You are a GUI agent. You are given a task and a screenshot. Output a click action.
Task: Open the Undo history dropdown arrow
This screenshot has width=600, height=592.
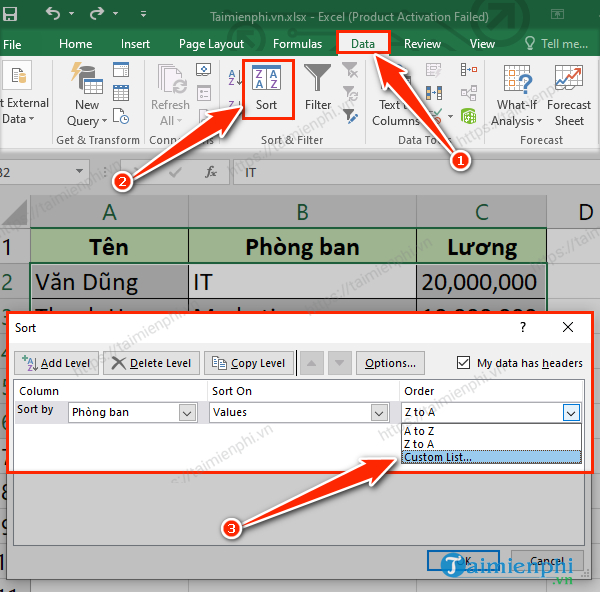point(72,14)
